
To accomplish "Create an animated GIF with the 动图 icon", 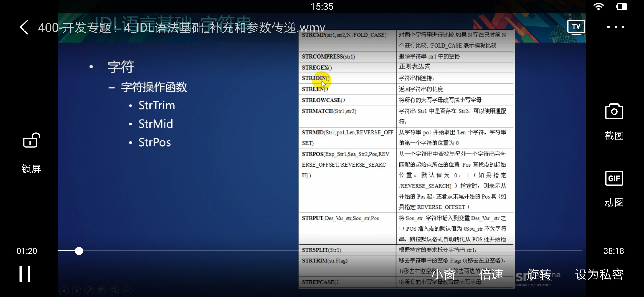I will 614,178.
